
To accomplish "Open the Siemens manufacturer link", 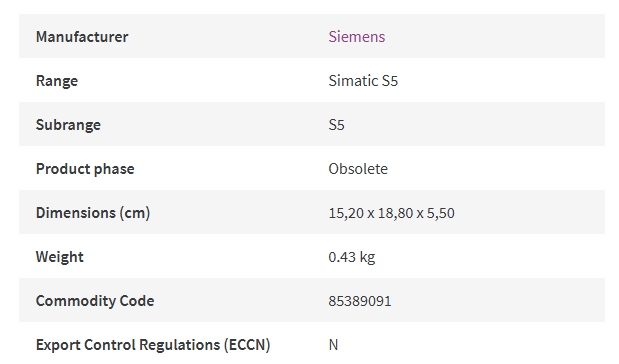I will click(356, 37).
